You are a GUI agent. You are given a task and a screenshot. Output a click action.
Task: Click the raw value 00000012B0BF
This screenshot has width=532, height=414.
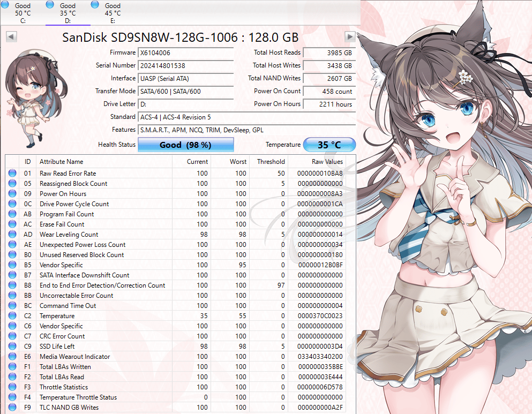point(320,265)
